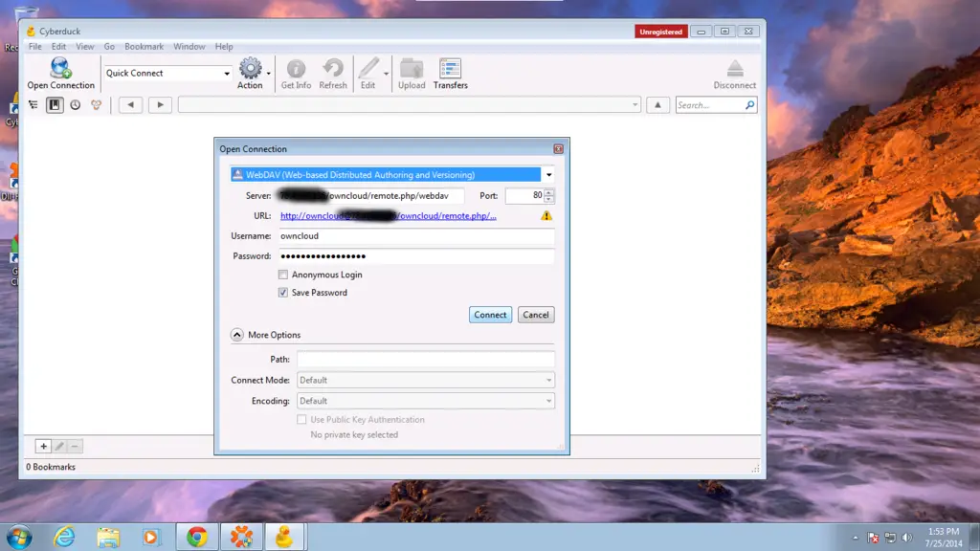980x551 pixels.
Task: Click the Connect button
Action: [491, 315]
